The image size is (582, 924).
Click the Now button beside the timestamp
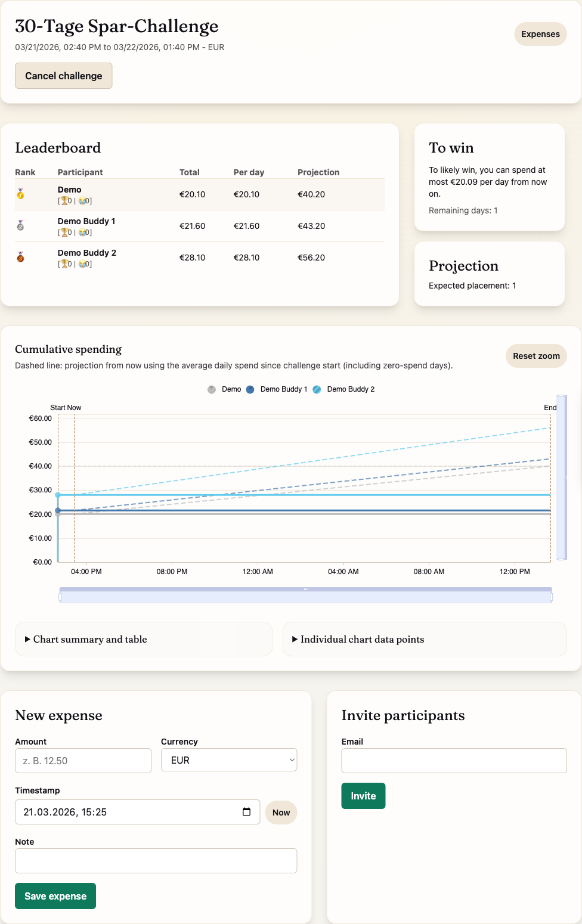point(280,812)
